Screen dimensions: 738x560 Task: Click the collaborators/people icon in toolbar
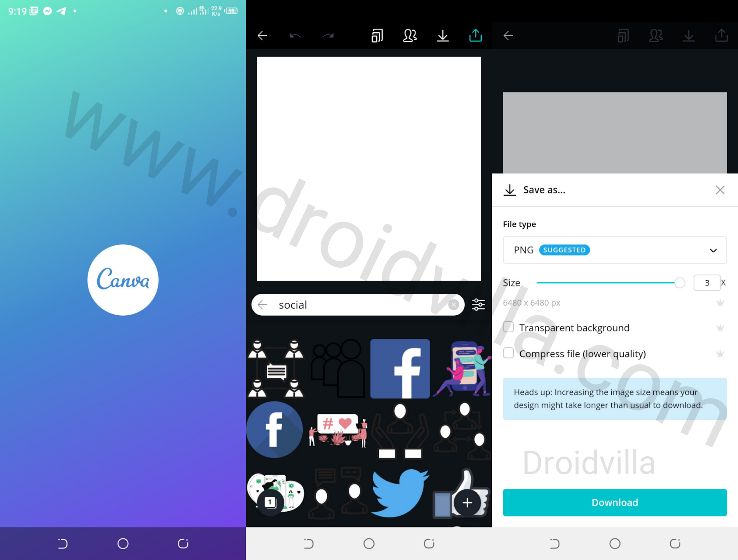[x=410, y=35]
